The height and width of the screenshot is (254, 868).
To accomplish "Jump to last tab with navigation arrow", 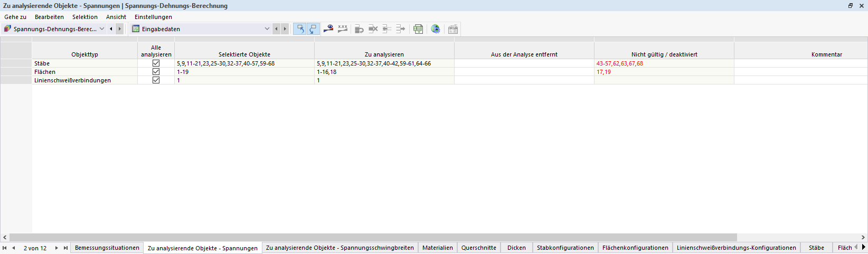I will (x=65, y=248).
